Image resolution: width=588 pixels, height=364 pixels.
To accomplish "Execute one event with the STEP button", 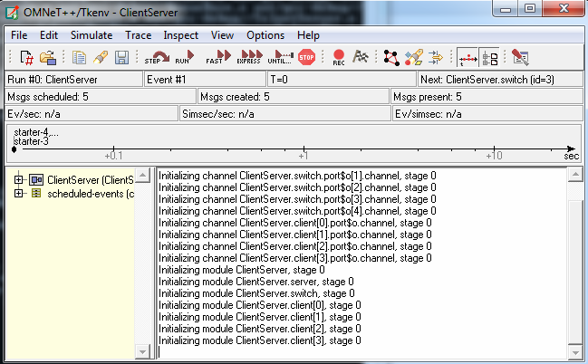I will coord(157,57).
